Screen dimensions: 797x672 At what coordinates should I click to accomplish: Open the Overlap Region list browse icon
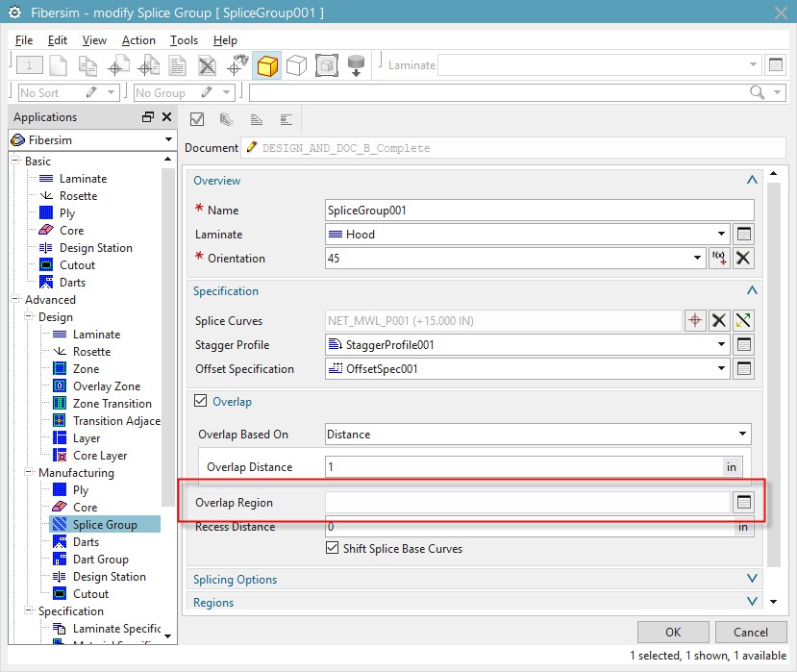coord(743,502)
